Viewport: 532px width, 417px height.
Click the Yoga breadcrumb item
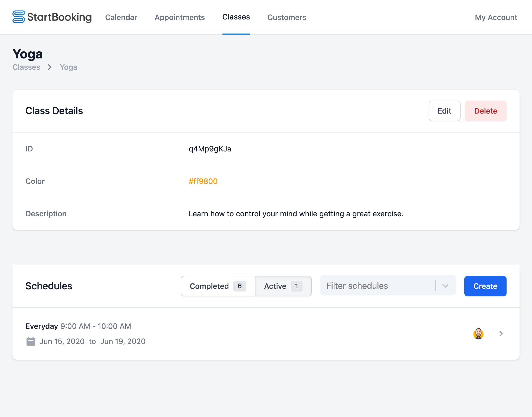click(68, 67)
